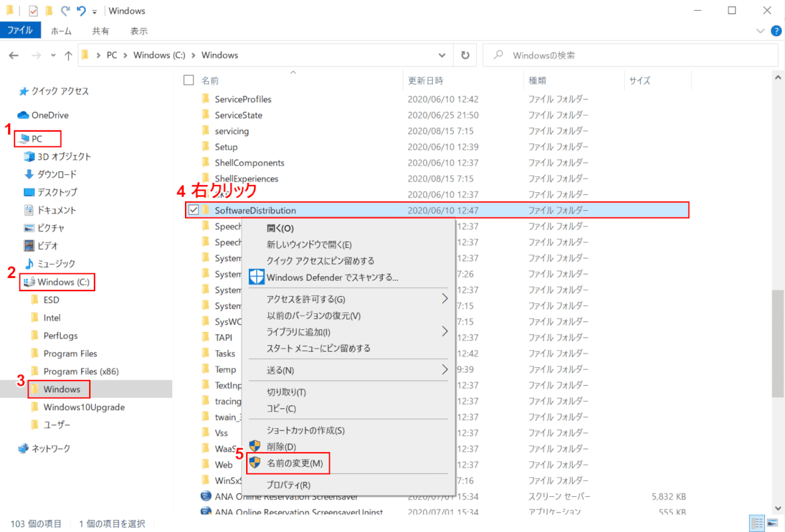This screenshot has height=532, width=785.
Task: Open the 共有 ribbon tab
Action: point(100,31)
